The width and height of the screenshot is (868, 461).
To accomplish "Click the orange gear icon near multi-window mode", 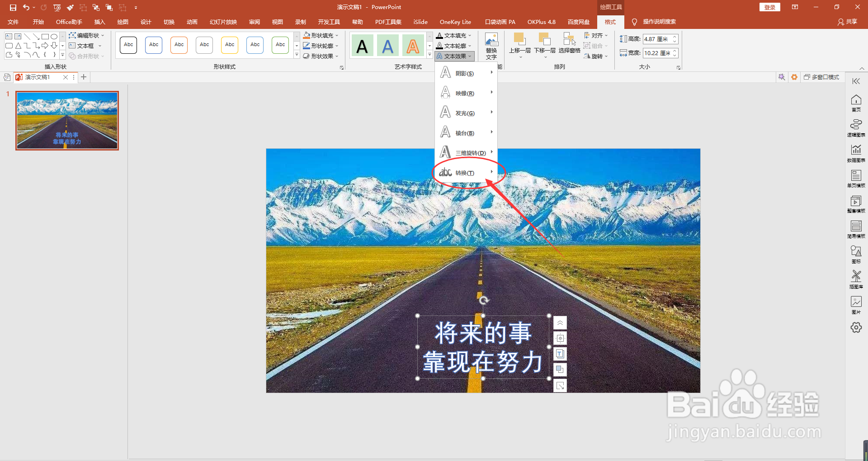I will pyautogui.click(x=794, y=77).
